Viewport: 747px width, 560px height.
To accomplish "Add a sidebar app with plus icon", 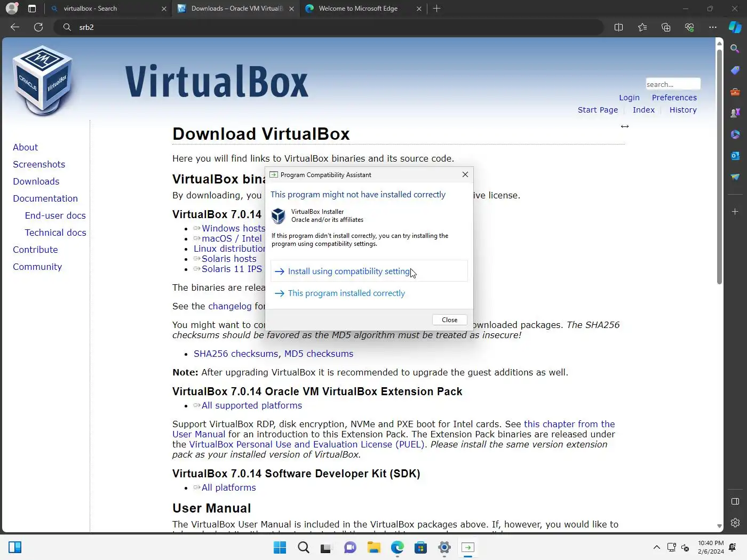I will (x=735, y=212).
